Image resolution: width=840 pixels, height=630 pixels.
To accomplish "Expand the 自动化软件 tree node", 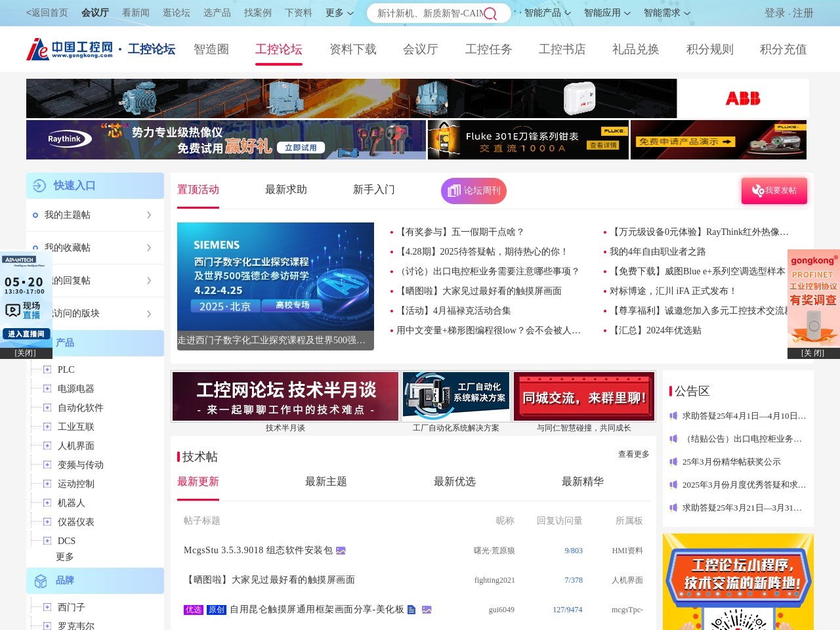I will tap(47, 408).
